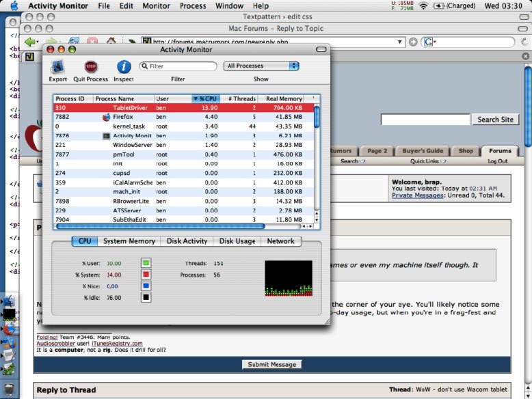Open the URL bar history dropdown arrow

coord(400,42)
